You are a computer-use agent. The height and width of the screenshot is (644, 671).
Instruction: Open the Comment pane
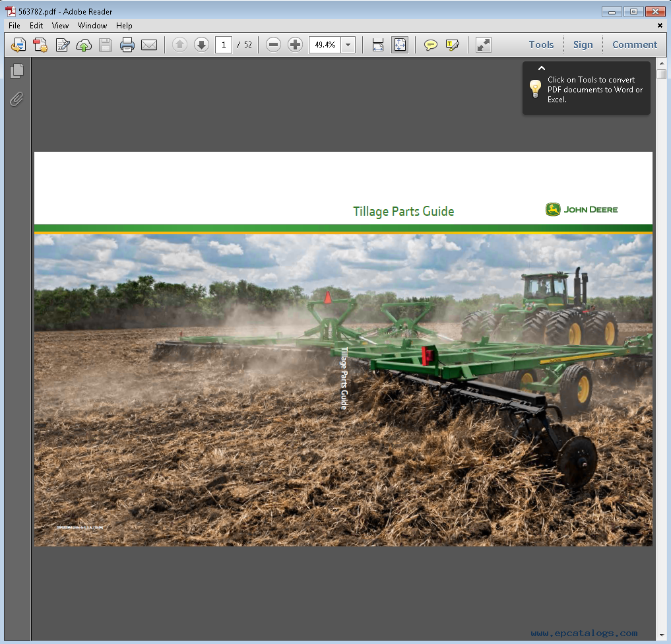634,45
